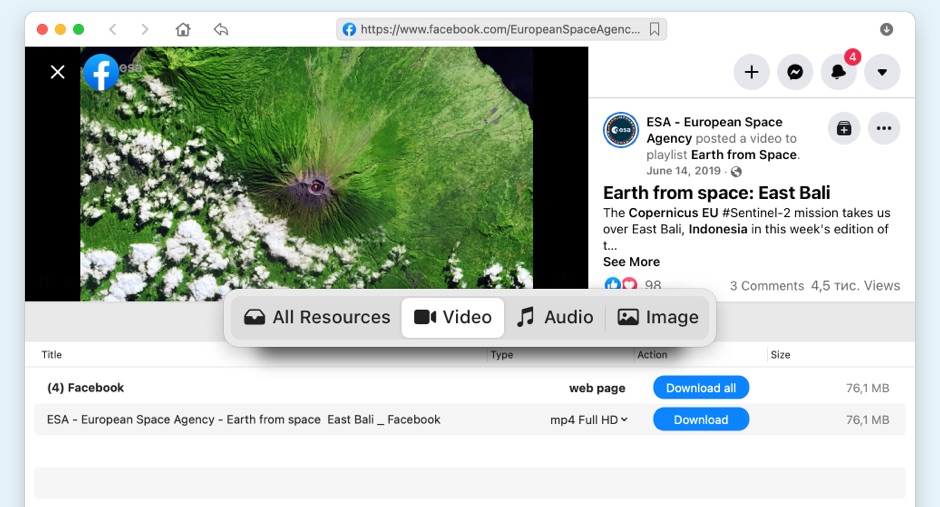Open the Indonesia link in the description
Image resolution: width=940 pixels, height=507 pixels.
pos(718,229)
